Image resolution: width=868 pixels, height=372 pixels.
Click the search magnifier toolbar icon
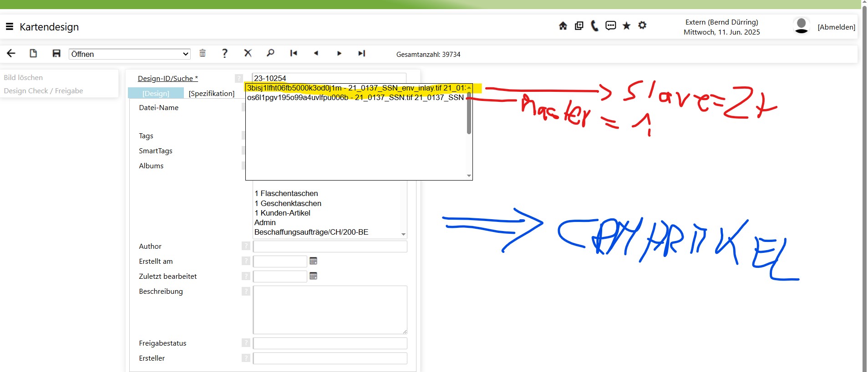270,53
